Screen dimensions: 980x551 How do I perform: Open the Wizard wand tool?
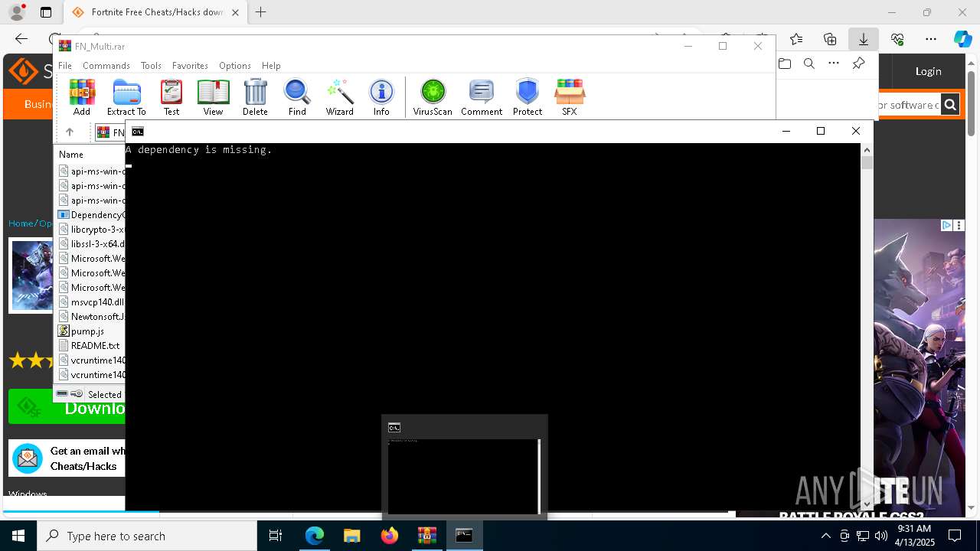click(x=339, y=97)
